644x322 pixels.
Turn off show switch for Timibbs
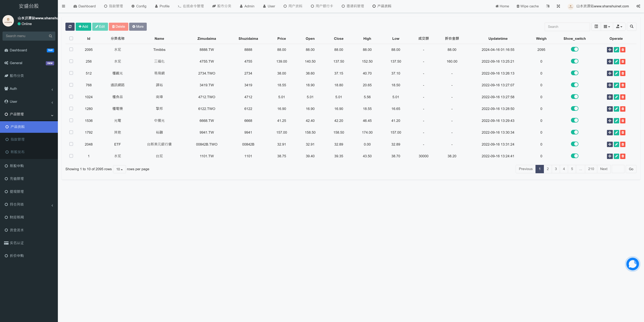tap(575, 49)
